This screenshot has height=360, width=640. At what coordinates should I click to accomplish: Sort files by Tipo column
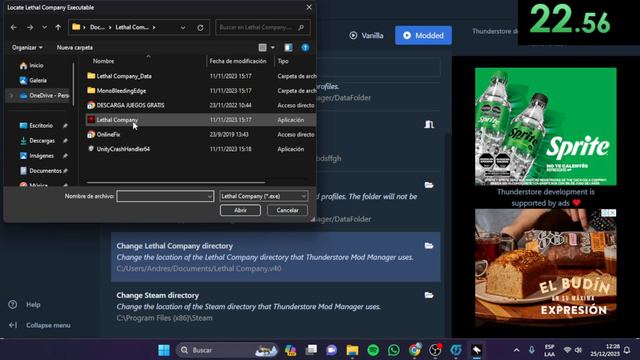tap(283, 61)
